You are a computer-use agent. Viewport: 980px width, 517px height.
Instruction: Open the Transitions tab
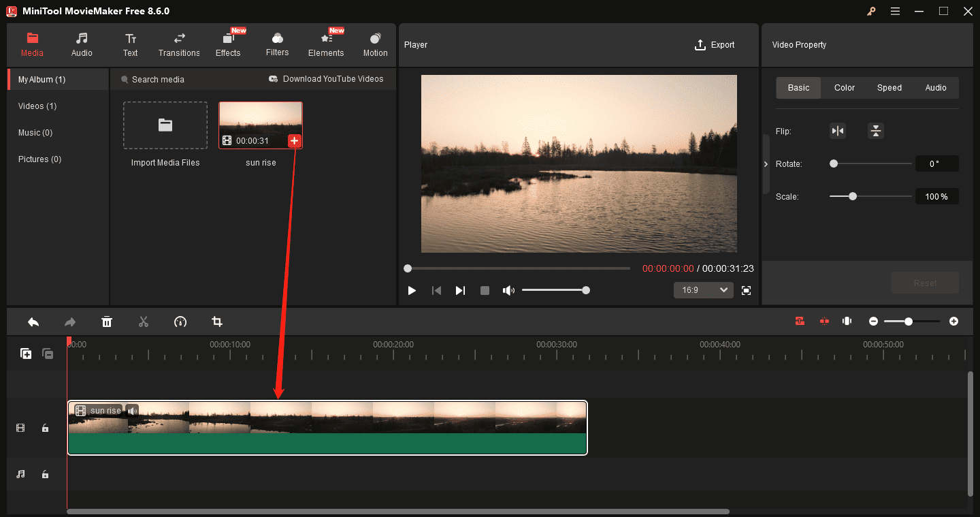point(179,44)
